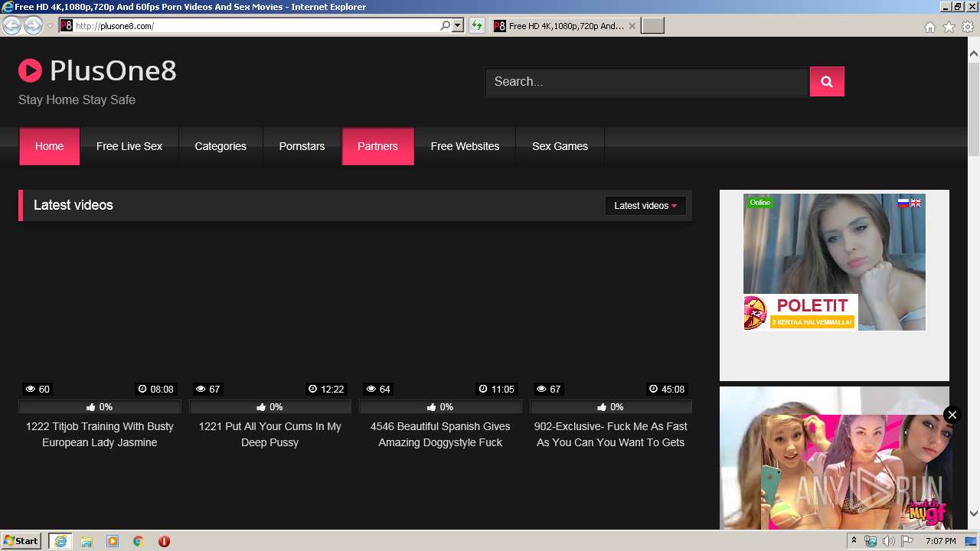Viewport: 980px width, 551px height.
Task: Go back with the browser Back arrow
Action: coord(11,25)
